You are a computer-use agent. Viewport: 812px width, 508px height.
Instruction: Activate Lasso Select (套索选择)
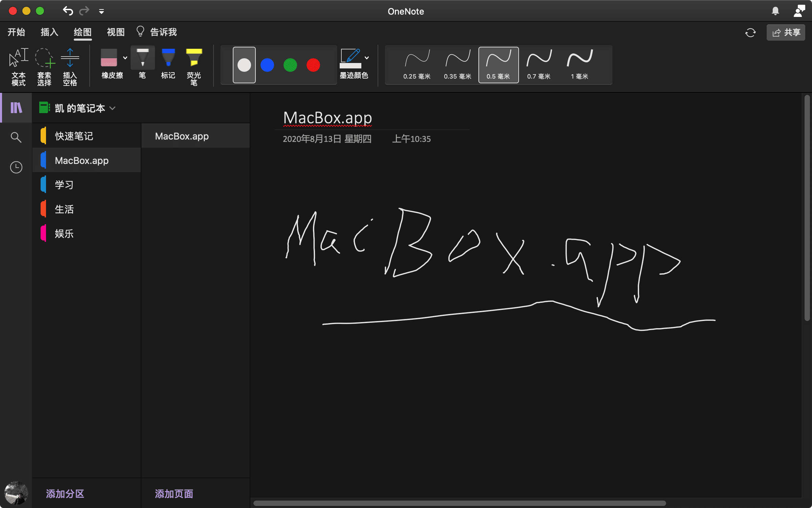coord(44,66)
